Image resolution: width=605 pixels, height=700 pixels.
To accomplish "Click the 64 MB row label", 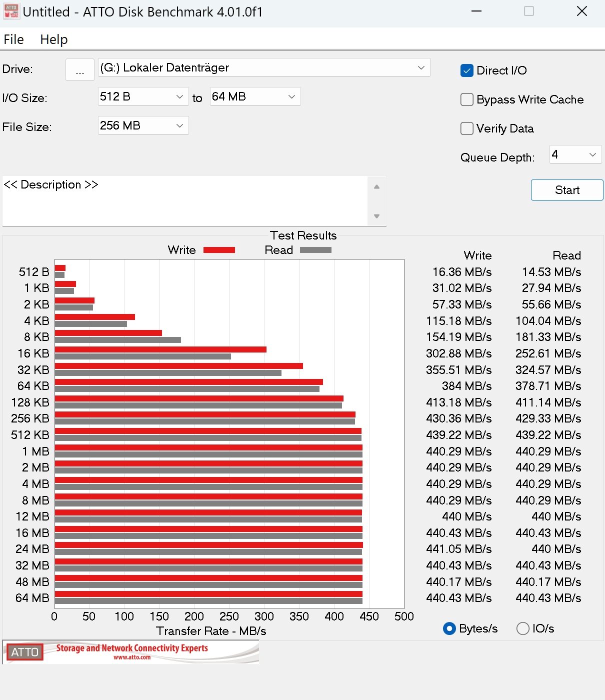I will click(x=32, y=598).
